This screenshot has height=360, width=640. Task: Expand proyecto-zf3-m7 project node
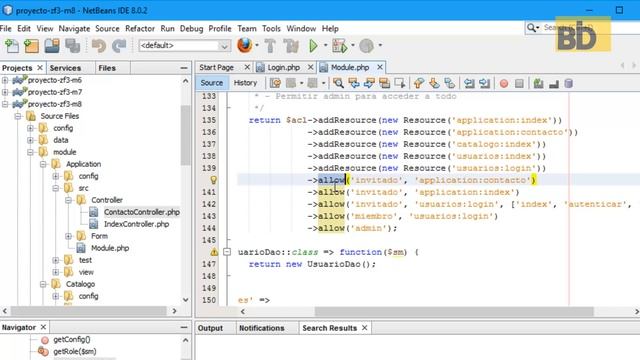pos(5,92)
